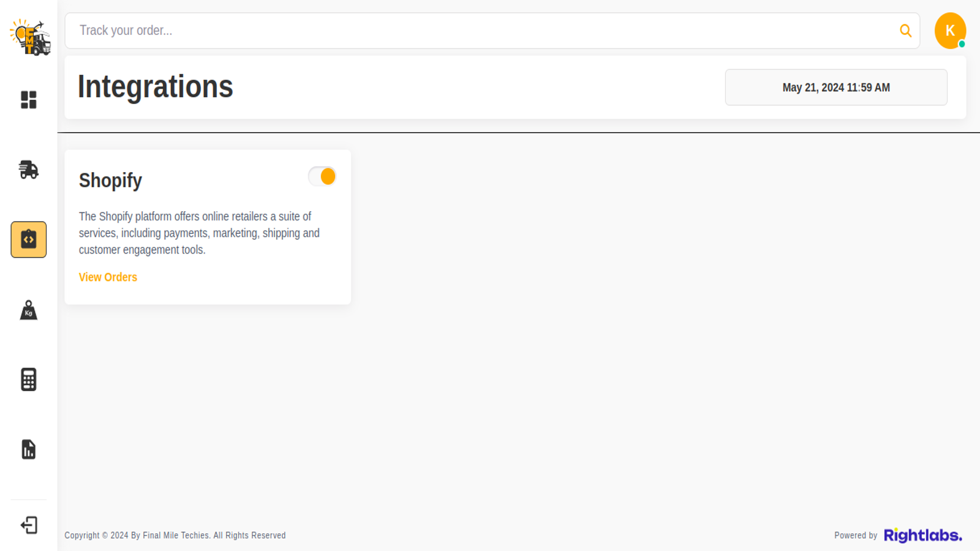Click the View Orders link
The height and width of the screenshot is (551, 980).
pyautogui.click(x=107, y=277)
